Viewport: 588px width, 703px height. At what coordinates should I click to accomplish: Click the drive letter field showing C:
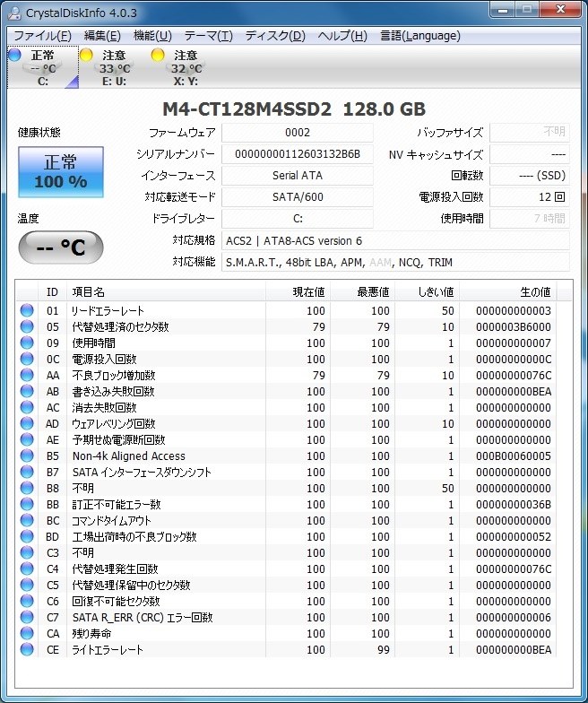tap(298, 219)
